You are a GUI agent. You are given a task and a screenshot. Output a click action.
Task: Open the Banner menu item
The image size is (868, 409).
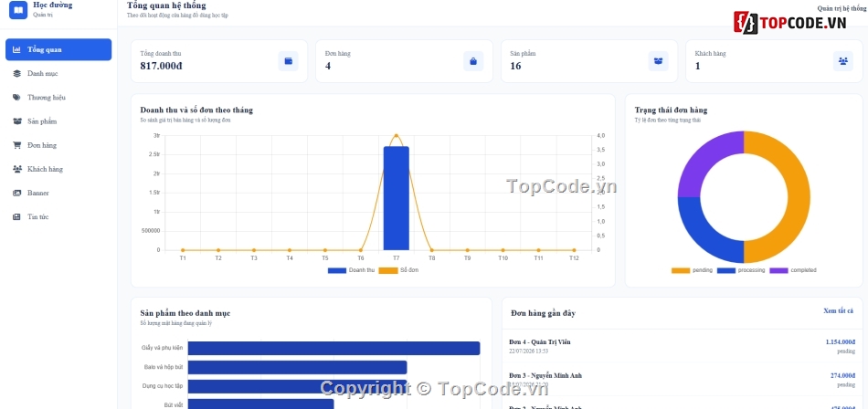point(58,194)
